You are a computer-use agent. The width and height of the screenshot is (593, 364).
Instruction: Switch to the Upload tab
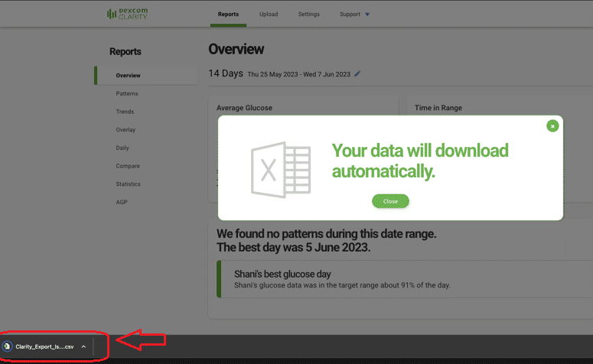269,14
